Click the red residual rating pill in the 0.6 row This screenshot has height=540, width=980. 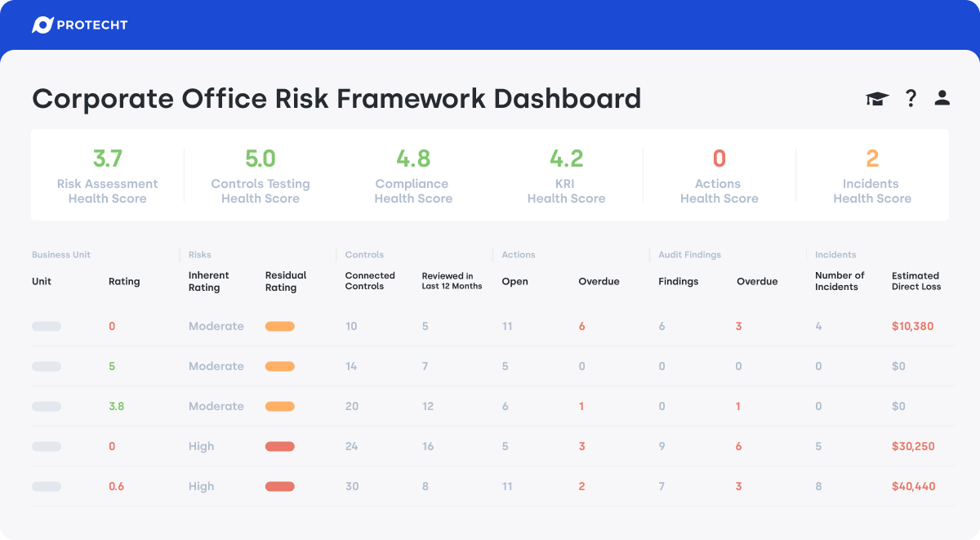(280, 486)
